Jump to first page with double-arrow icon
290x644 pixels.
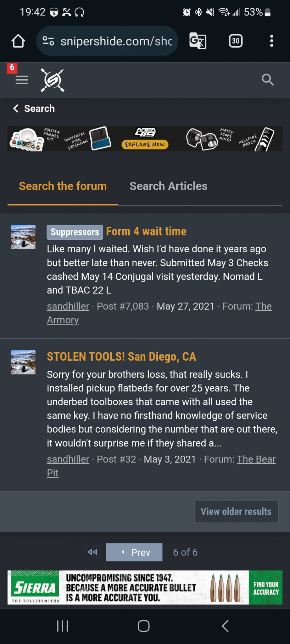tap(92, 552)
